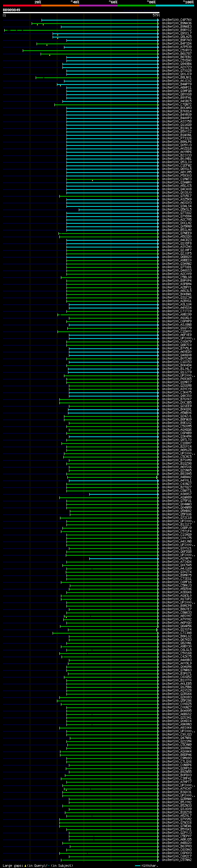
Task: Click the white query sequence bar
Action: point(81,12)
